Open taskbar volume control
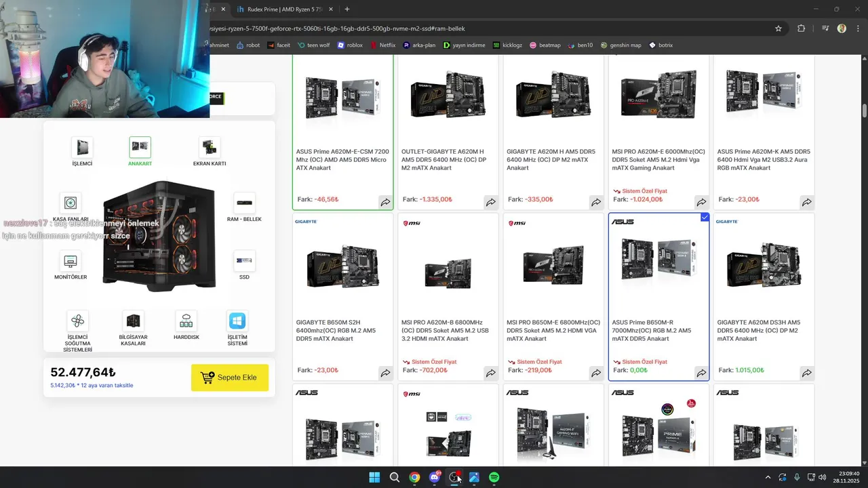The image size is (868, 488). [823, 477]
